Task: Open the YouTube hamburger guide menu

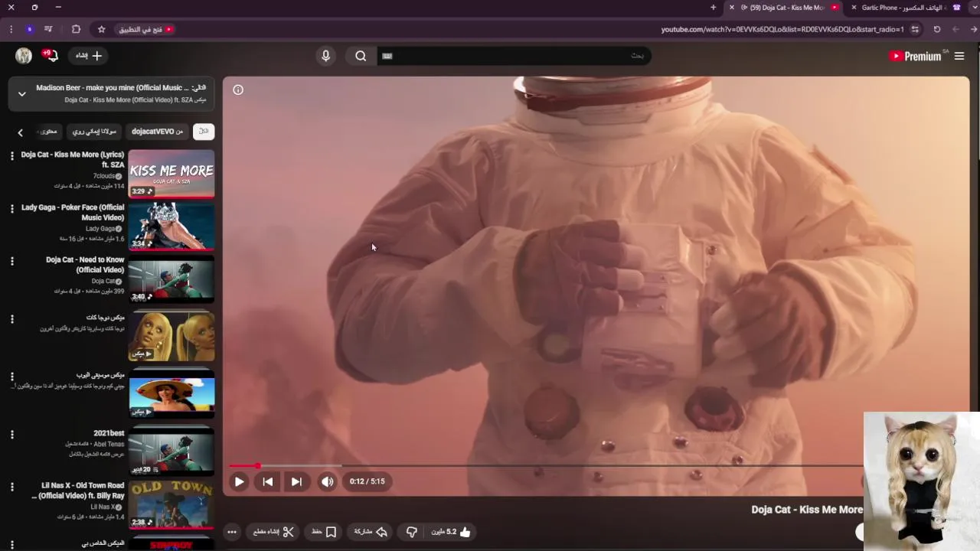Action: click(x=959, y=56)
